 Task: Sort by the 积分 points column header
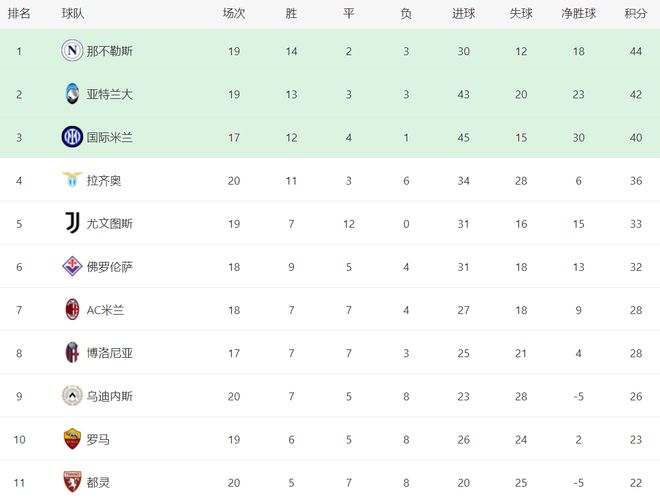click(x=635, y=14)
